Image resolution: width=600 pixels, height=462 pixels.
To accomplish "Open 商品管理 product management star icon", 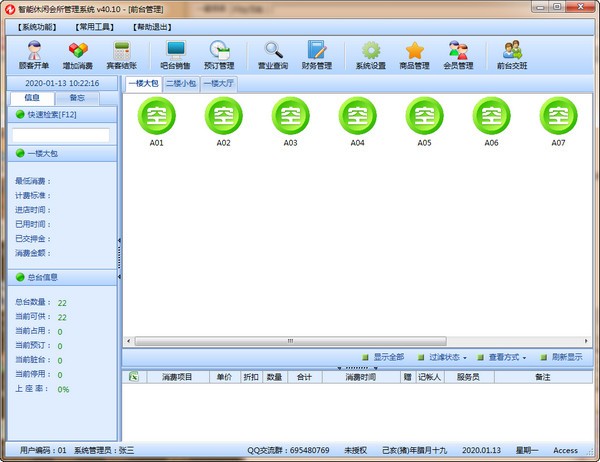I will click(414, 54).
